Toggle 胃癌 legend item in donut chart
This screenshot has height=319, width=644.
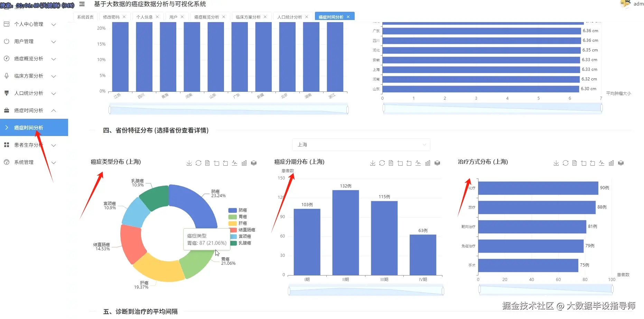click(x=238, y=217)
